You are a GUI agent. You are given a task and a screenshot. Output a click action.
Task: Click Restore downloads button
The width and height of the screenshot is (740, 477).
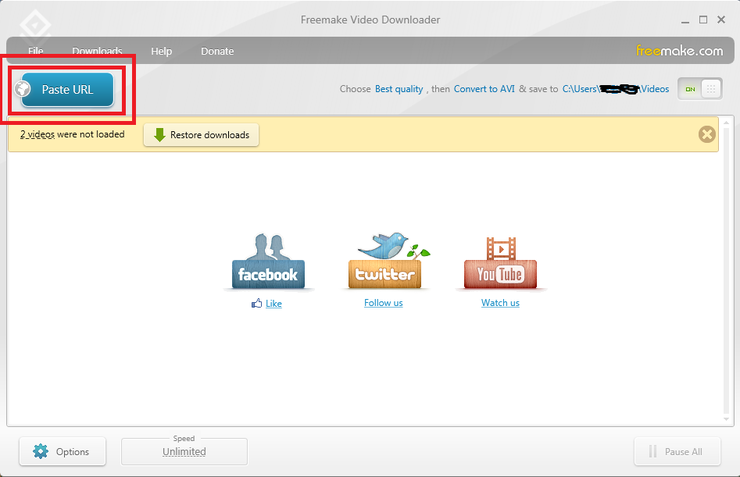(x=202, y=135)
